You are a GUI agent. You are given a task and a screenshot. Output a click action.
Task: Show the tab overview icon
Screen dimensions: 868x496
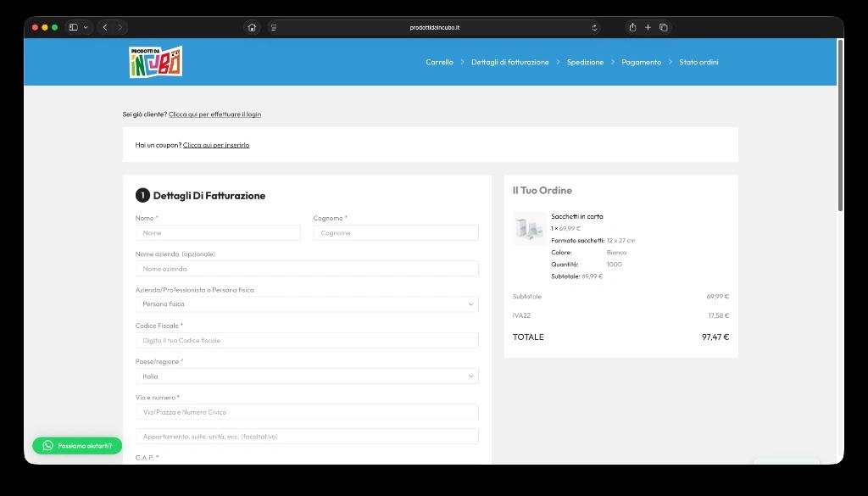coord(663,27)
